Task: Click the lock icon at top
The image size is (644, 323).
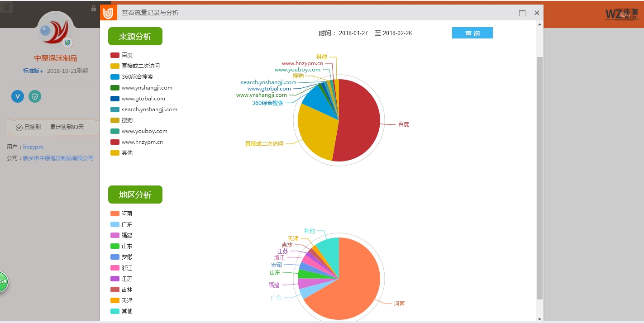Action: pos(94,9)
